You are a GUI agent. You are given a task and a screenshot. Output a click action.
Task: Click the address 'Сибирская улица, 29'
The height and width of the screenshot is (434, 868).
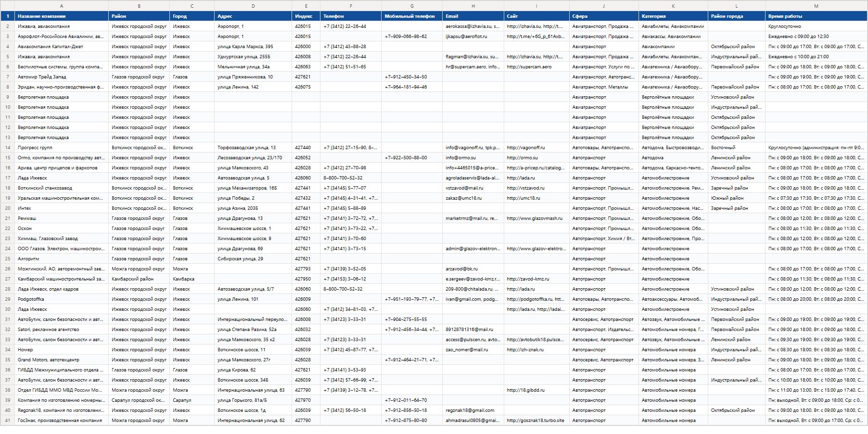pos(253,259)
